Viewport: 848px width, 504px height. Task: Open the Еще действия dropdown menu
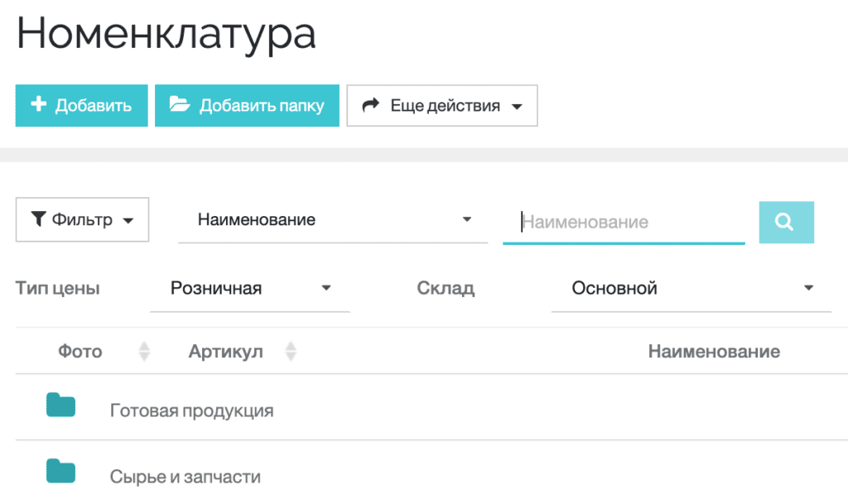point(441,105)
